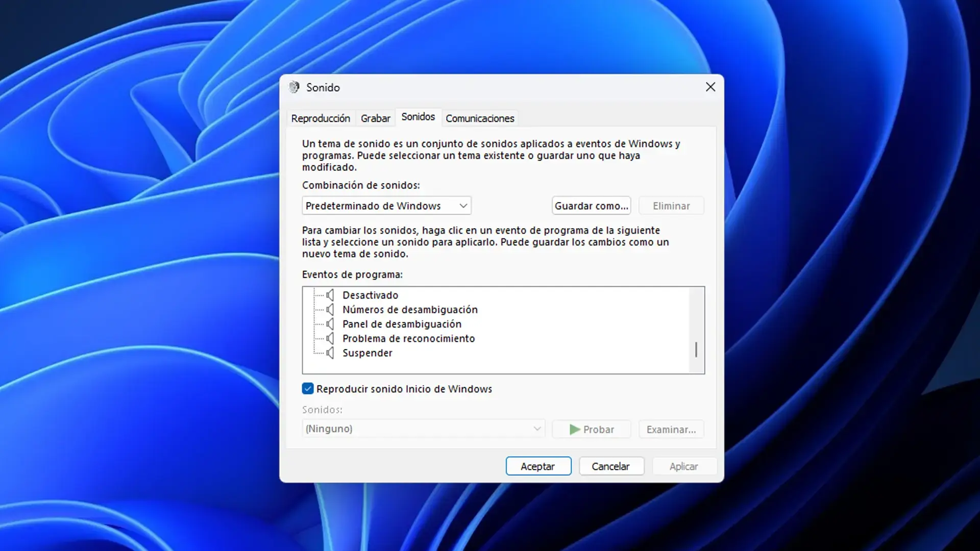Viewport: 980px width, 551px height.
Task: Expand the Predeterminado de Windows scheme selector arrow
Action: pos(463,206)
